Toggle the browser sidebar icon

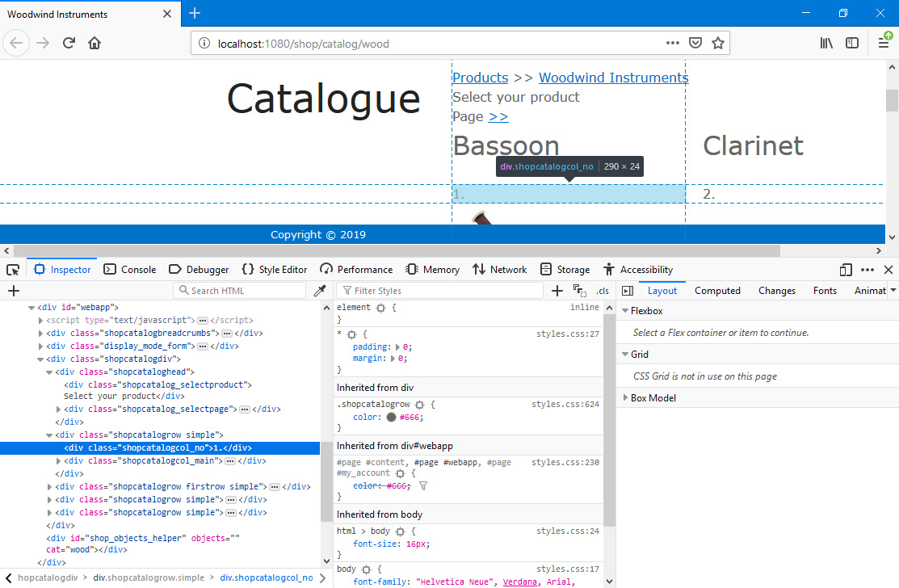pos(852,43)
